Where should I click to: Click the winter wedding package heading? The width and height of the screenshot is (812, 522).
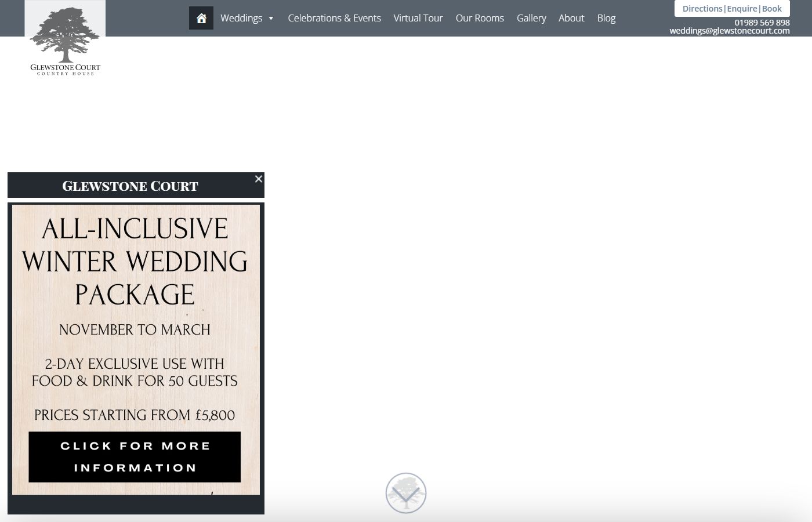[135, 261]
